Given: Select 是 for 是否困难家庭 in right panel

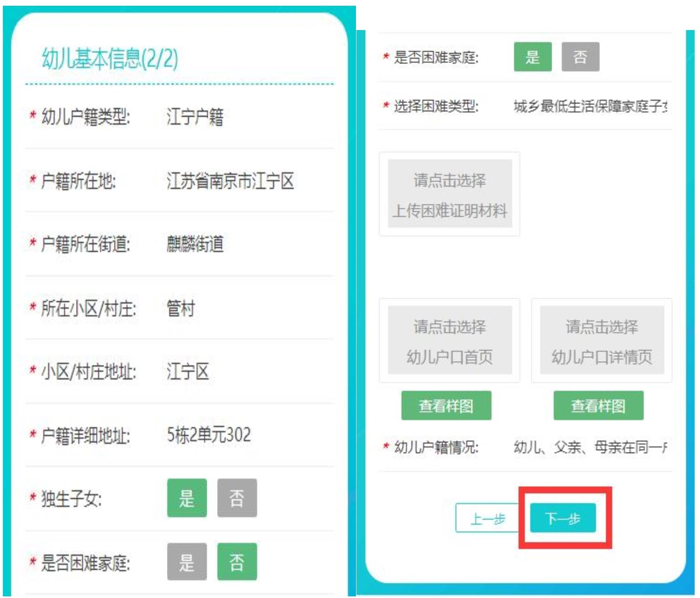Looking at the screenshot, I should point(532,57).
